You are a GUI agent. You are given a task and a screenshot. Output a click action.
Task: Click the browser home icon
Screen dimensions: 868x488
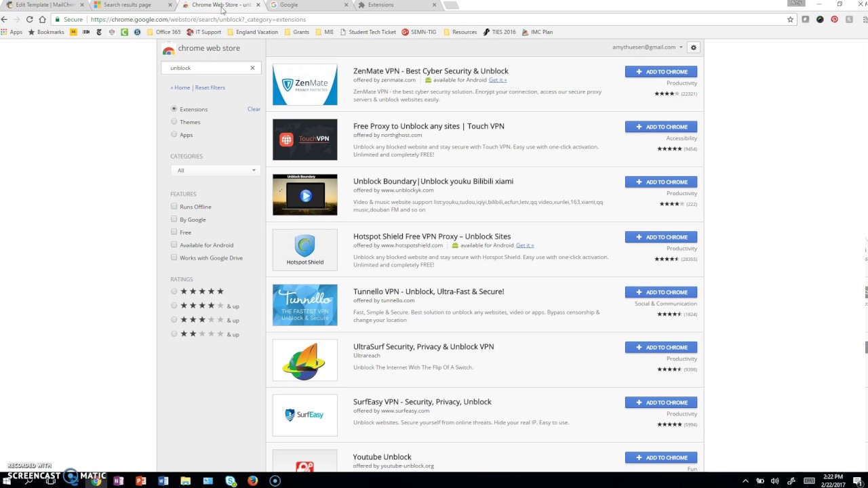[42, 20]
